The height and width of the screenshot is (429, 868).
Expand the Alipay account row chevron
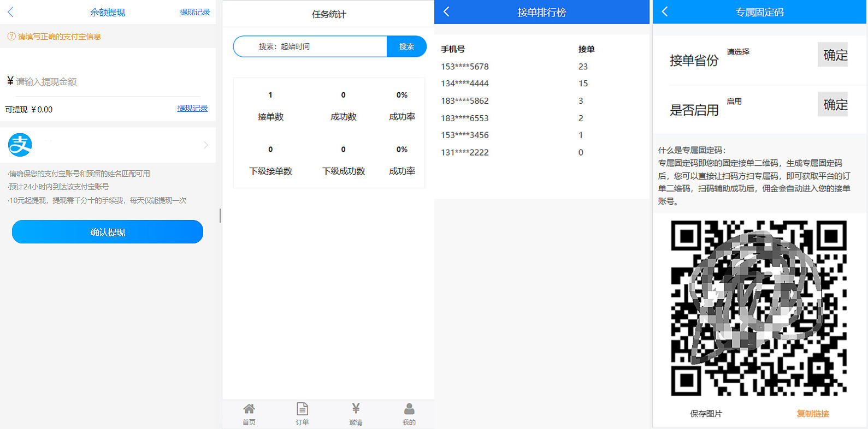tap(206, 145)
